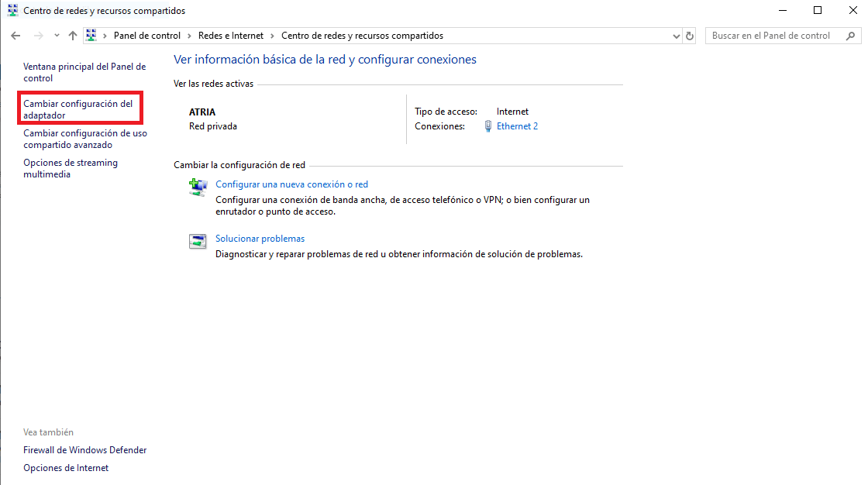Image resolution: width=868 pixels, height=485 pixels.
Task: Click Configurar una nueva conexión o red
Action: [x=291, y=184]
